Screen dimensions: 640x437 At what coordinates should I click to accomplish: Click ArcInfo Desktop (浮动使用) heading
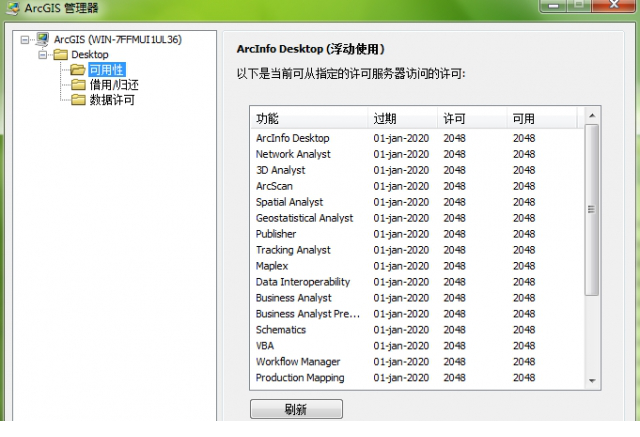[311, 49]
